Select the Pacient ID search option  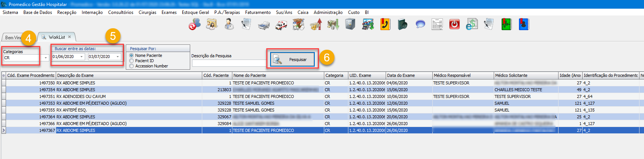131,61
